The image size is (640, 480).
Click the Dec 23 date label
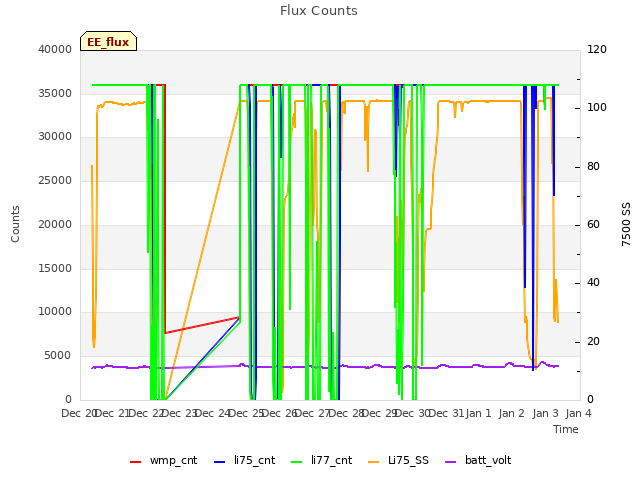point(180,413)
